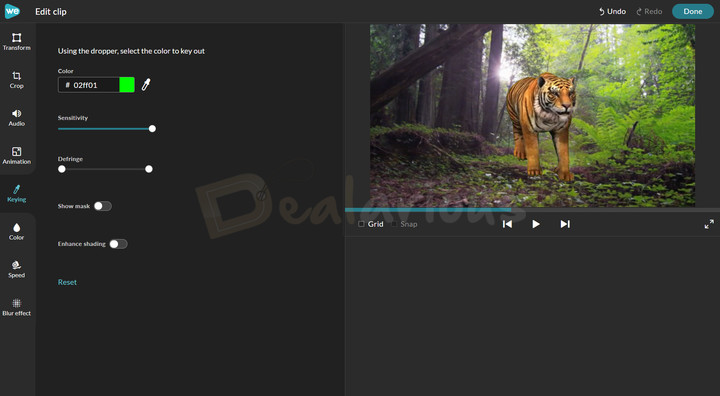The width and height of the screenshot is (720, 396).
Task: Click the WeVideo logo icon
Action: pyautogui.click(x=12, y=11)
